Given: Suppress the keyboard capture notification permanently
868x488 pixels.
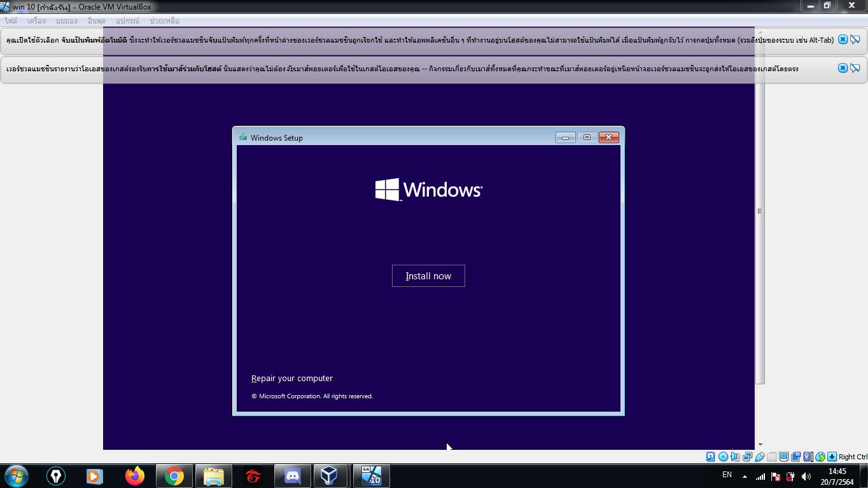Looking at the screenshot, I should pos(855,39).
